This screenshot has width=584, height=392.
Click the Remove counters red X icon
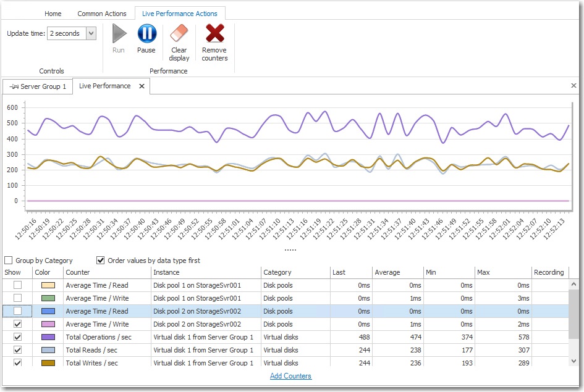coord(214,34)
